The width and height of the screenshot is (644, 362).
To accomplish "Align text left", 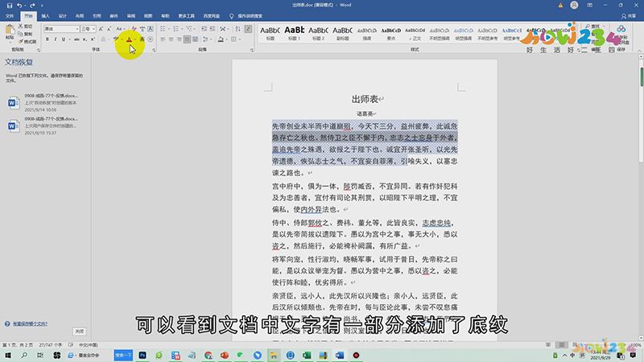I will coord(163,39).
